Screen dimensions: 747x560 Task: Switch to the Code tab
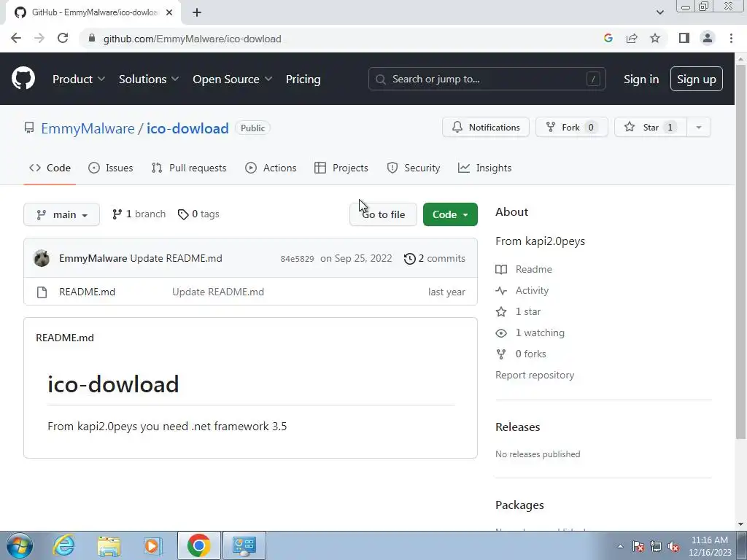[x=50, y=168]
